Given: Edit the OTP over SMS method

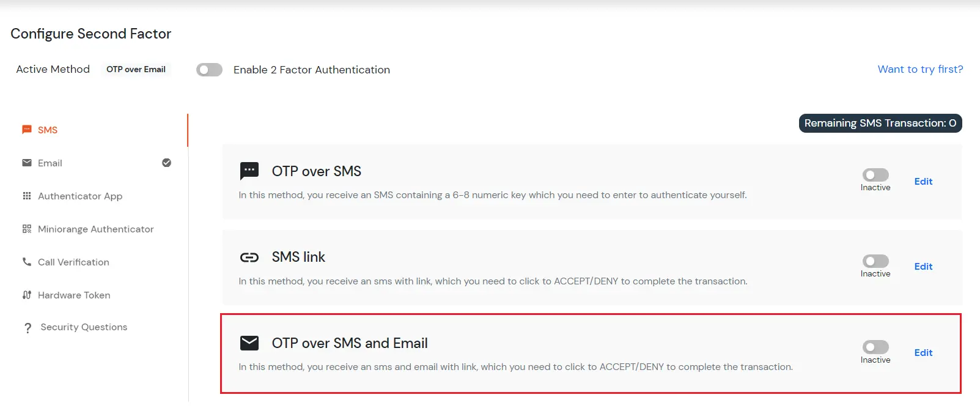Looking at the screenshot, I should pos(923,181).
